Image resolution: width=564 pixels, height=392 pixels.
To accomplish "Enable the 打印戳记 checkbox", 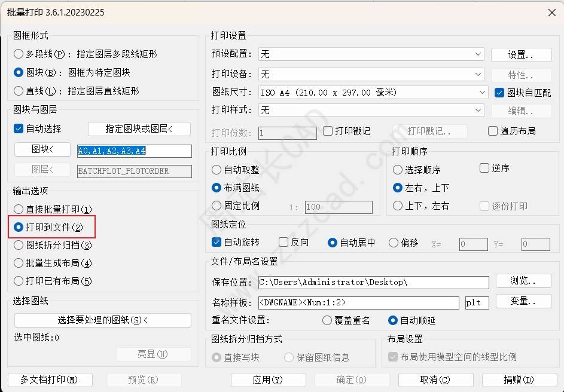I will point(328,131).
